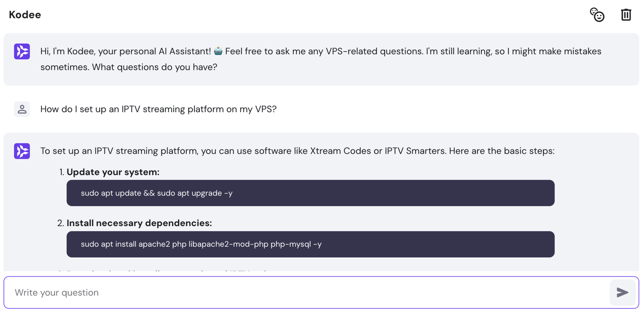The height and width of the screenshot is (315, 644).
Task: Click the apt install dependencies code block
Action: tap(310, 244)
